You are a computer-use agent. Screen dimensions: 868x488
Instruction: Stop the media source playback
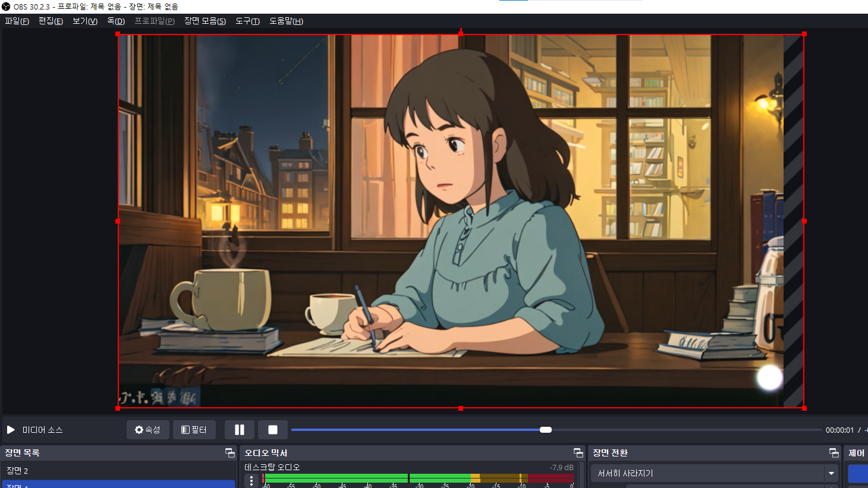coord(273,430)
